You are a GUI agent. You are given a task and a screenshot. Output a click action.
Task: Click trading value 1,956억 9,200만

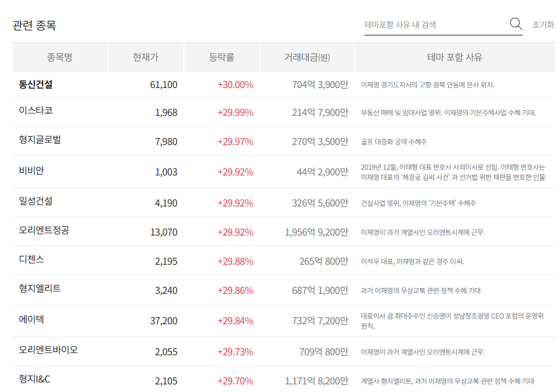(316, 232)
